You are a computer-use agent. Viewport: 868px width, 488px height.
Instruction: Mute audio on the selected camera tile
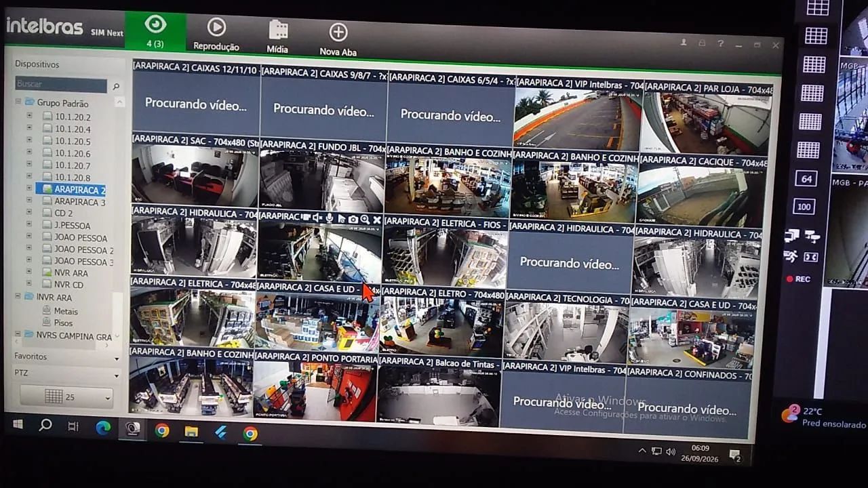pyautogui.click(x=317, y=218)
